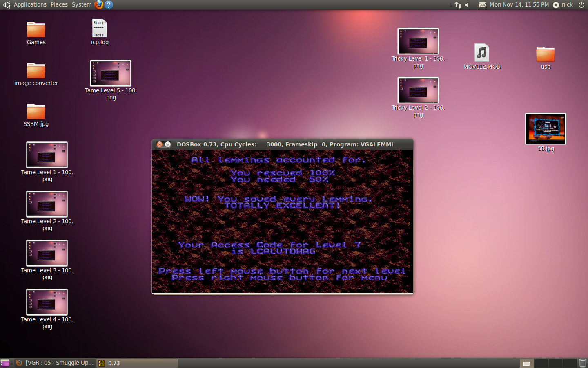
Task: Expand the System menu
Action: pos(82,4)
